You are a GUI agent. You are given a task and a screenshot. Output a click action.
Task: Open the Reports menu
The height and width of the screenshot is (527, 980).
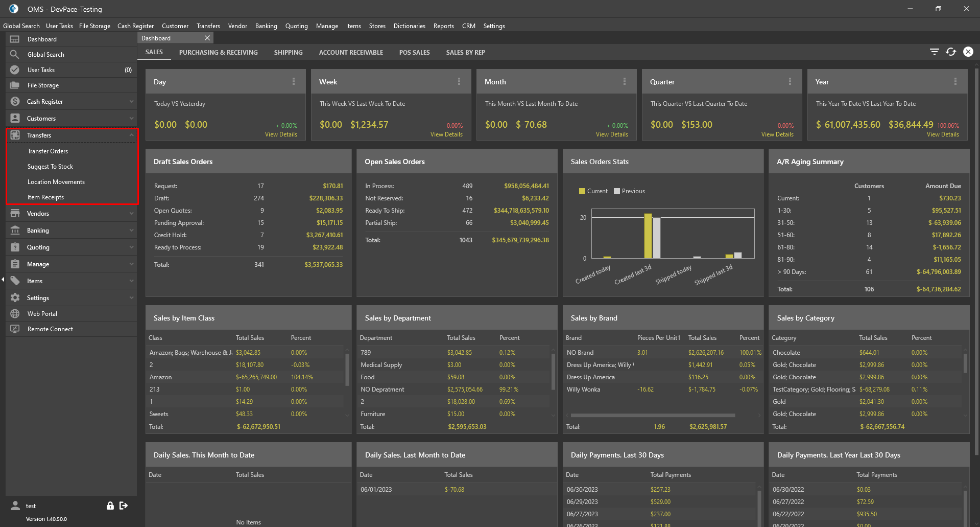click(444, 26)
